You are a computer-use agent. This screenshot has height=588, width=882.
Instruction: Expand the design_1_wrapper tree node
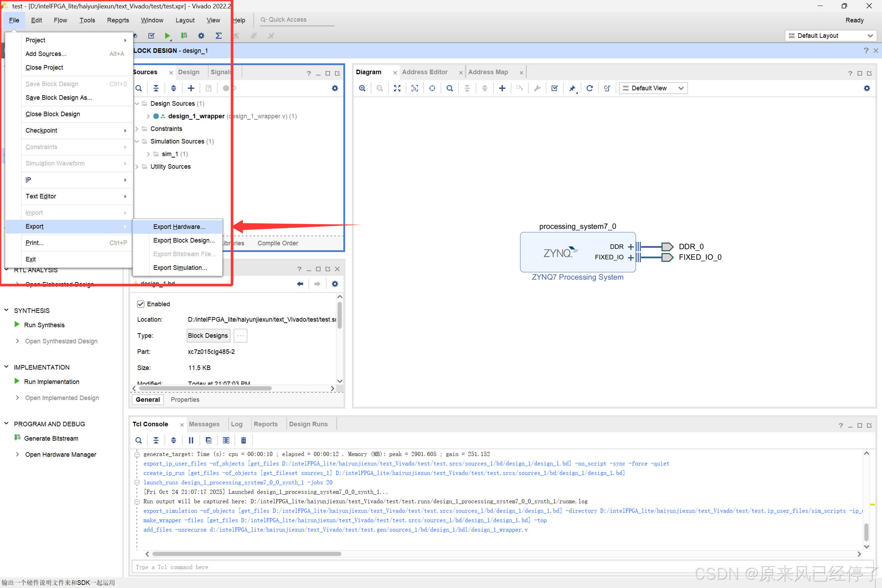click(148, 116)
